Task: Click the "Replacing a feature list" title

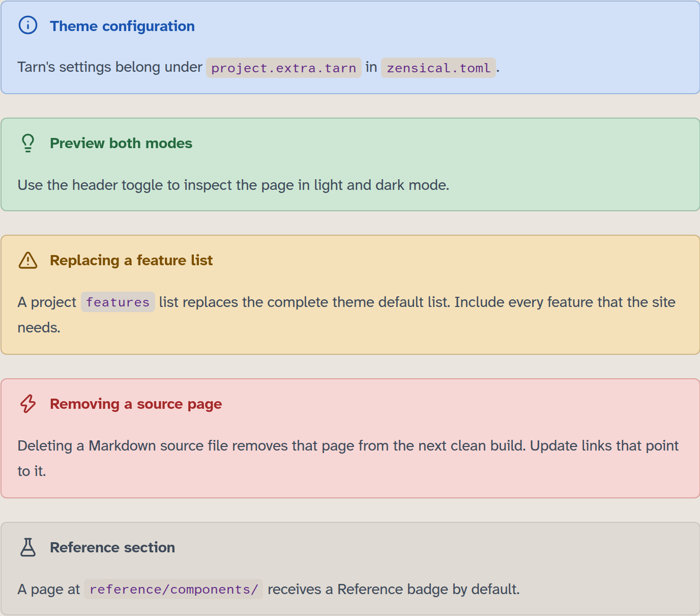Action: (x=131, y=260)
